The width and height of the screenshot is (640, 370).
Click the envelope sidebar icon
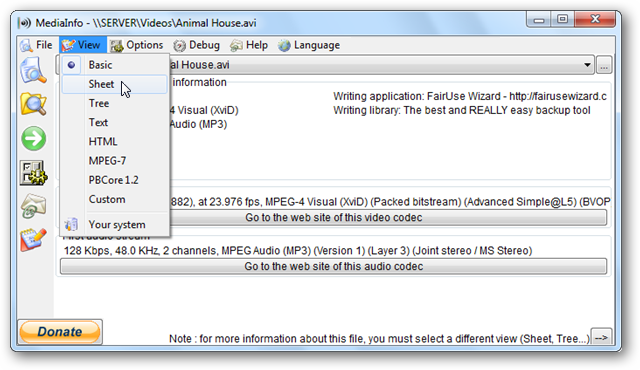point(33,205)
